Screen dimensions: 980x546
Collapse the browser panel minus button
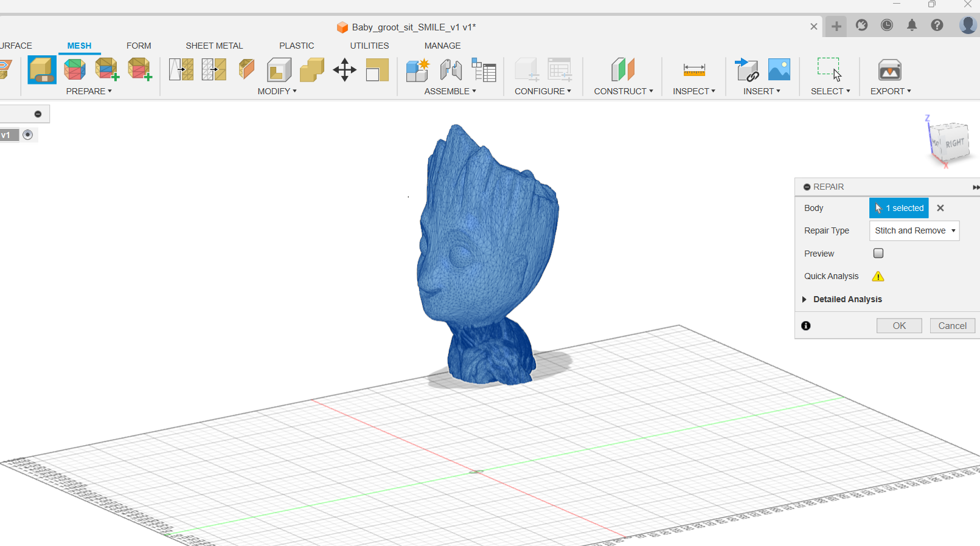pos(38,114)
